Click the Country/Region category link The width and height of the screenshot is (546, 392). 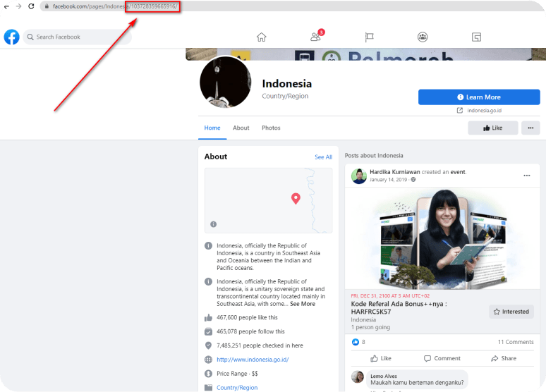tap(237, 388)
